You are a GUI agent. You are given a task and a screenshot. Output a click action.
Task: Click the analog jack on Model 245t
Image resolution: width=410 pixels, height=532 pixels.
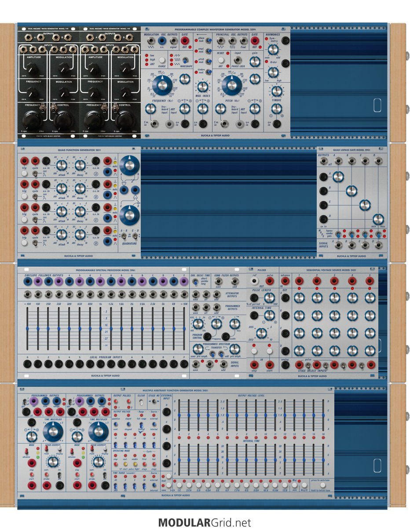(x=285, y=364)
